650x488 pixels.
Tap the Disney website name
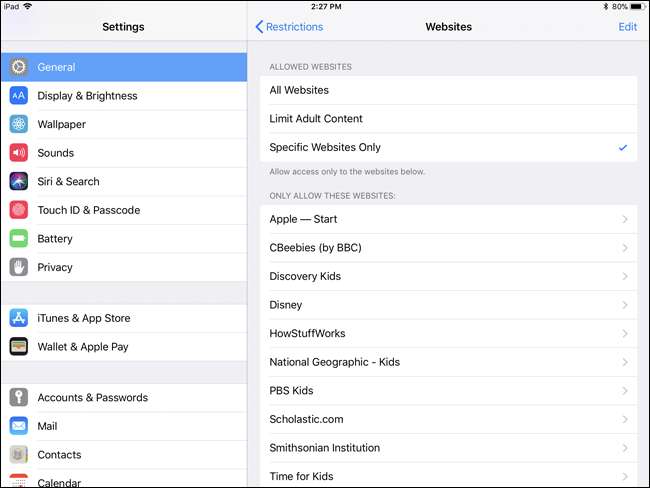click(286, 305)
